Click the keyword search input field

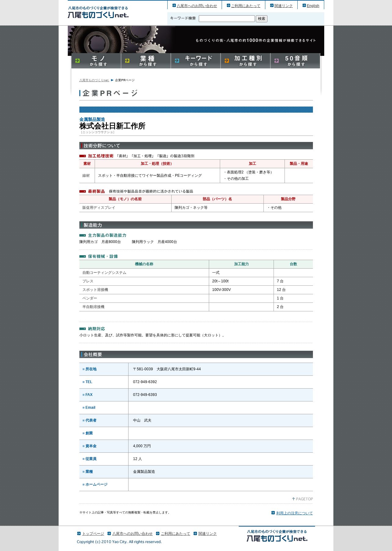click(x=227, y=19)
